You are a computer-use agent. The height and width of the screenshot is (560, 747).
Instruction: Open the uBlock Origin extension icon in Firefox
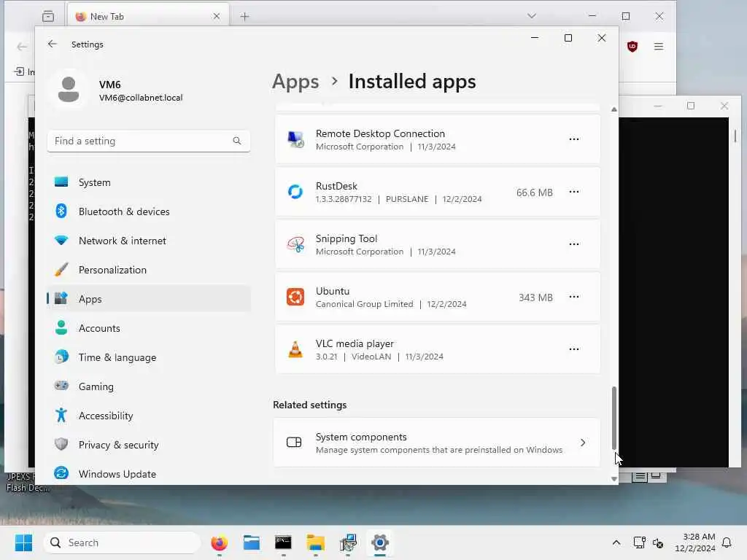click(x=632, y=46)
